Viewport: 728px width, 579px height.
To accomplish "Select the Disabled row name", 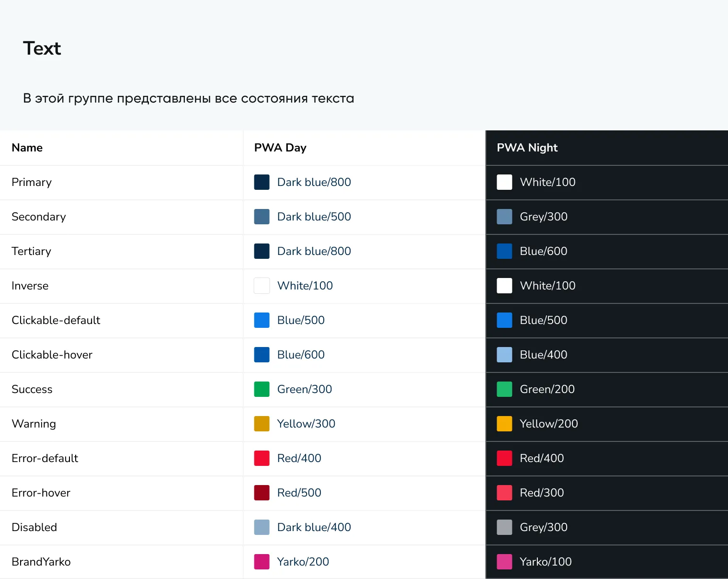I will tap(34, 527).
